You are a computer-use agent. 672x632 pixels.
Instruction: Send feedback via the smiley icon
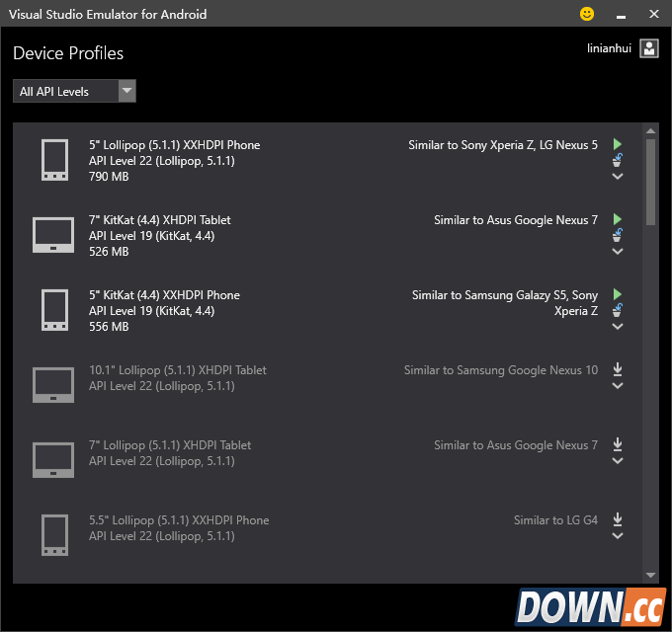click(587, 14)
